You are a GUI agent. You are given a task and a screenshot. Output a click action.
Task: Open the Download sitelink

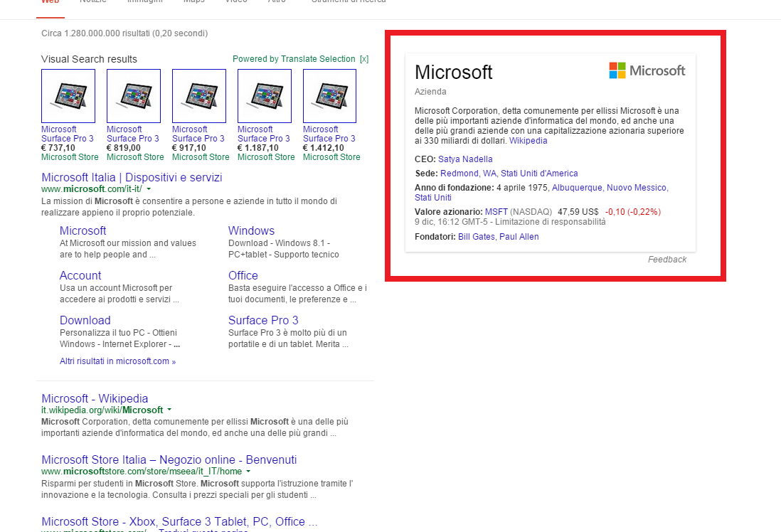pos(85,320)
